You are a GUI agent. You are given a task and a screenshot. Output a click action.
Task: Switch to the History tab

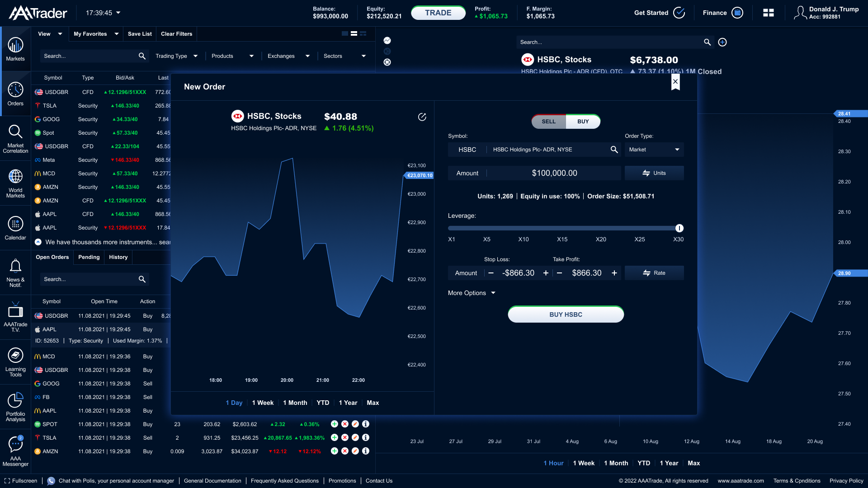click(x=118, y=257)
